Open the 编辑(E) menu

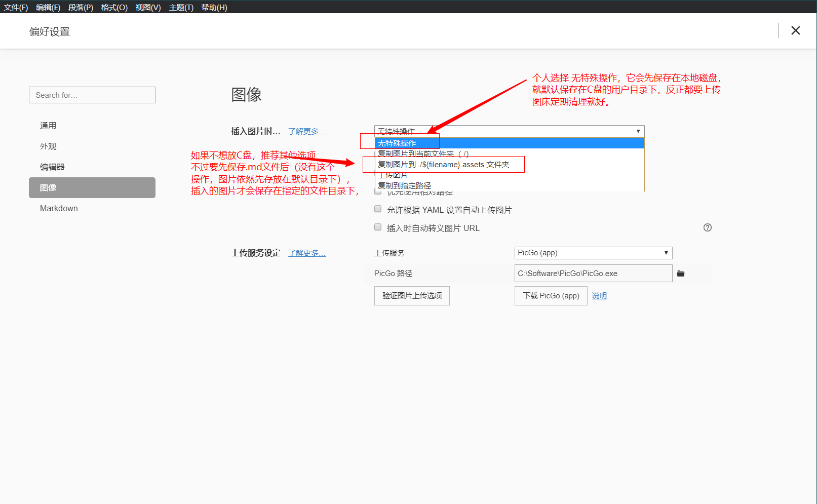[x=48, y=8]
